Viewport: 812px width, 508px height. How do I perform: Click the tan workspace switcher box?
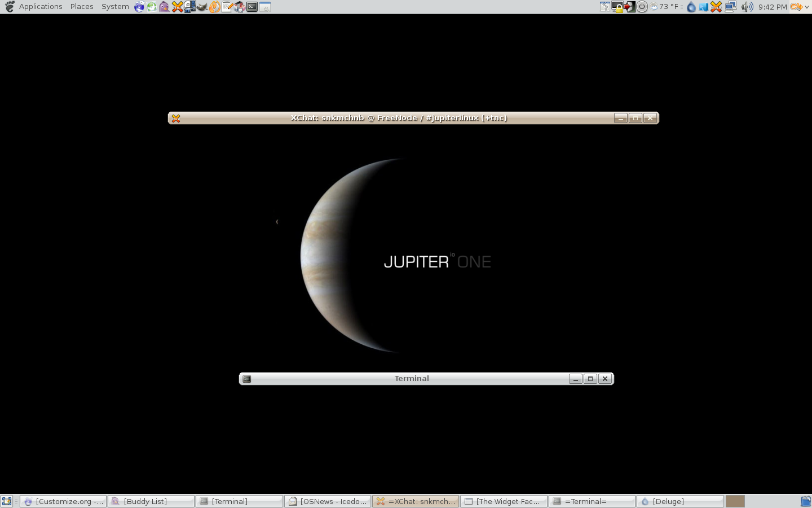(x=735, y=501)
